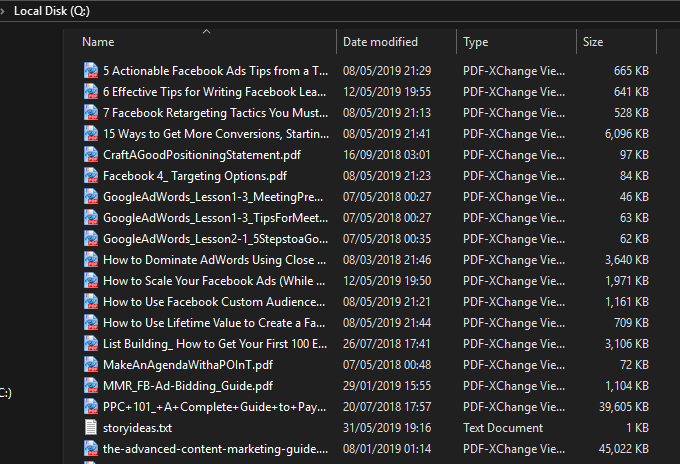Select 15 Ways to Get More Conversions file
Screen dimensions: 680x464
pos(215,134)
